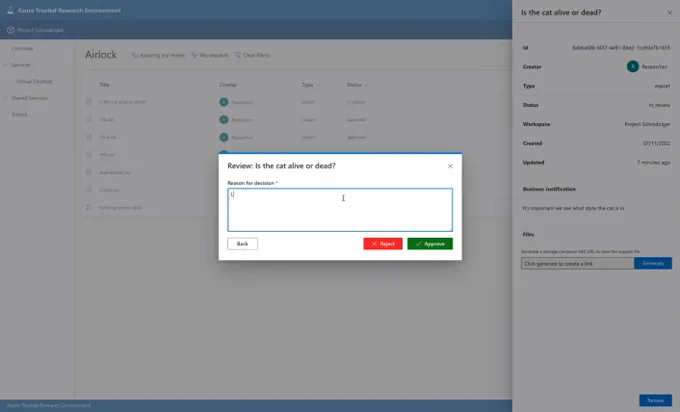Open Airlock in the left navigation
The image size is (680, 412).
(x=20, y=114)
